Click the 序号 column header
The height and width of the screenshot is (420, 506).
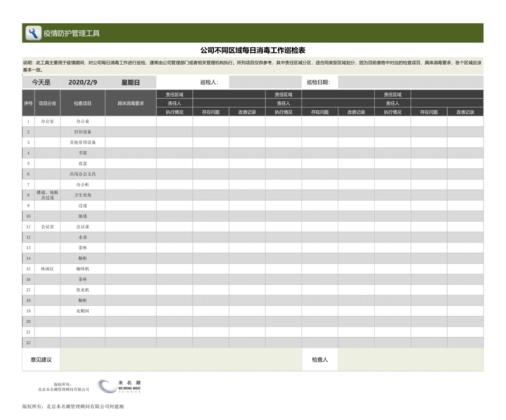coord(28,102)
